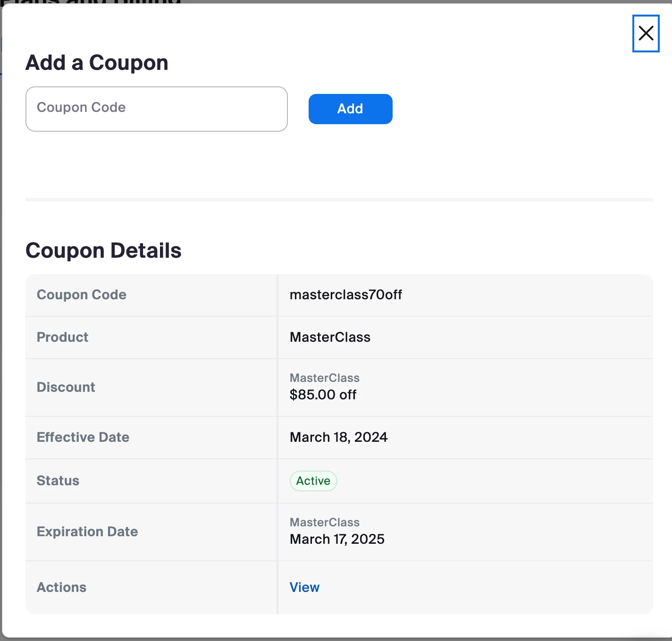This screenshot has width=672, height=641.
Task: Select the masterclass70off coupon code text
Action: [x=345, y=295]
